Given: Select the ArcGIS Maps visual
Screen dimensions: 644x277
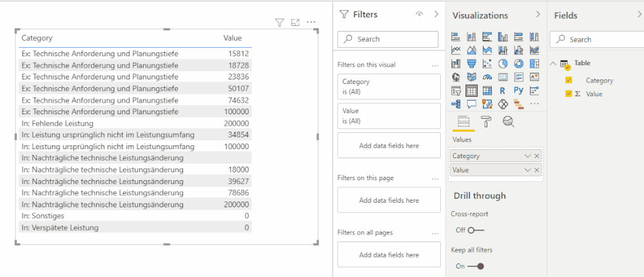Looking at the screenshot, I should coord(487,104).
